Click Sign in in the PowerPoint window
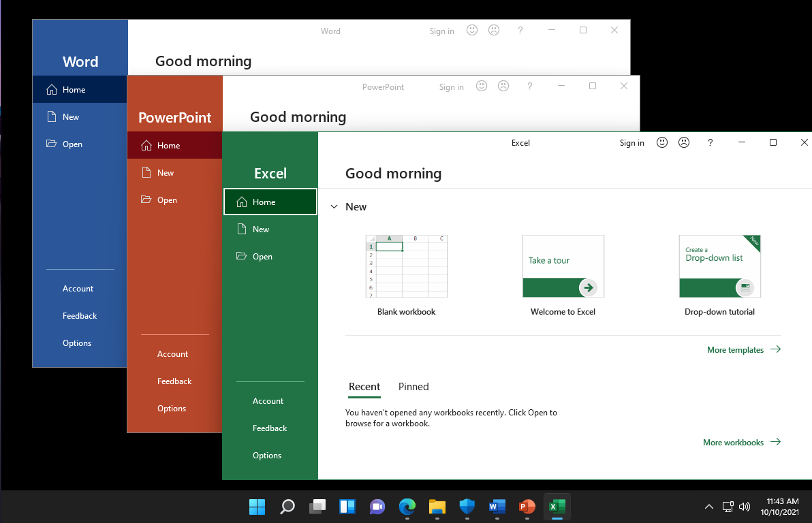 coord(451,87)
